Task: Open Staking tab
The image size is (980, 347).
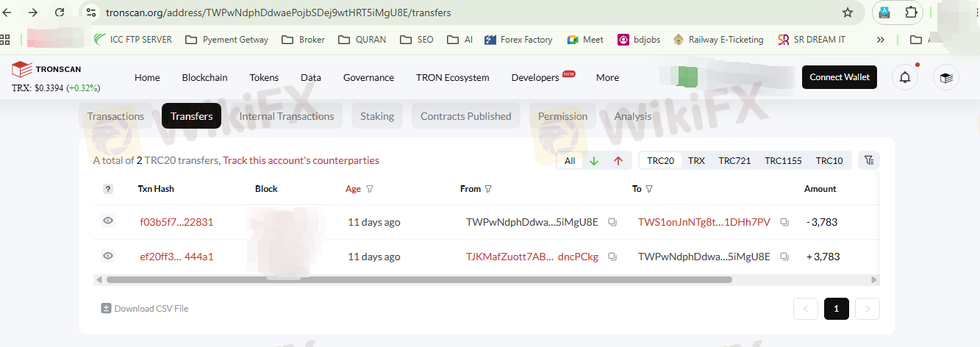Action: [x=377, y=116]
